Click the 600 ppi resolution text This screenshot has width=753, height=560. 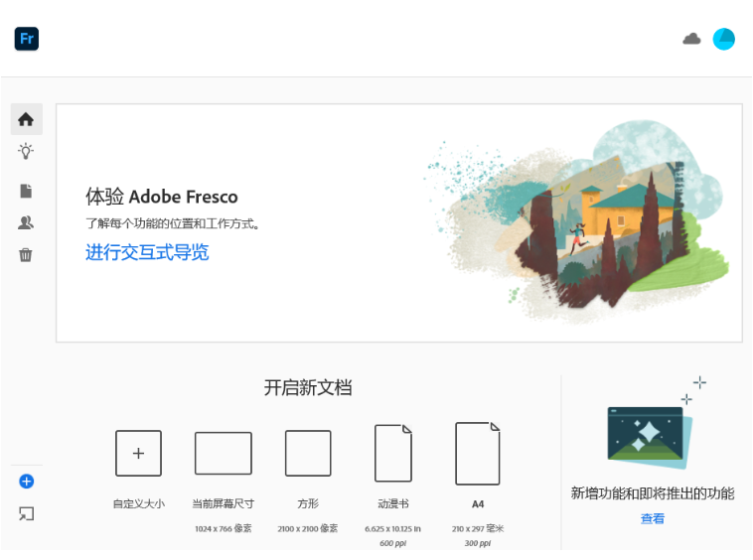point(392,543)
